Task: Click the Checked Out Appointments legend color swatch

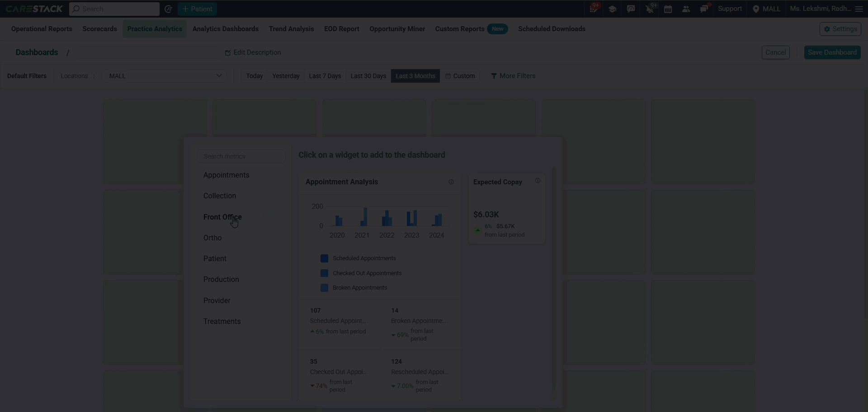Action: (x=324, y=273)
